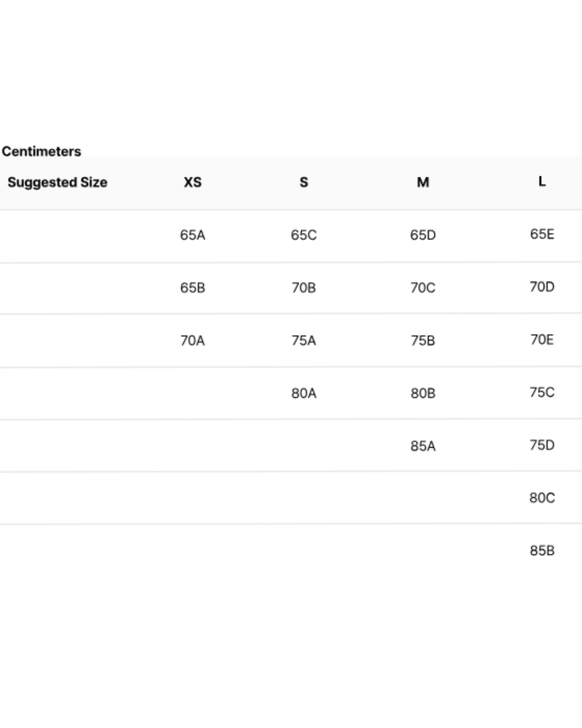Choose the 85A size cell
This screenshot has width=582, height=728.
coord(423,447)
